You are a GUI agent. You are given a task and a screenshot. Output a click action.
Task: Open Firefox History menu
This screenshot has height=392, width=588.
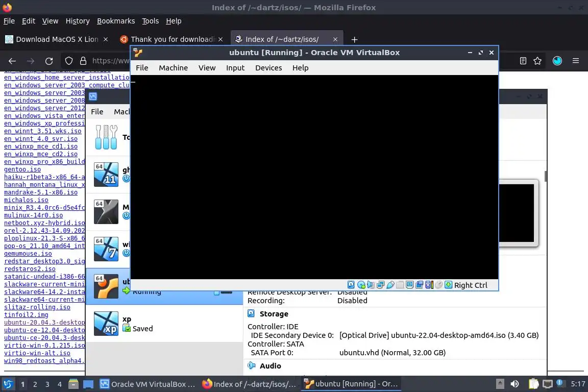pyautogui.click(x=78, y=21)
